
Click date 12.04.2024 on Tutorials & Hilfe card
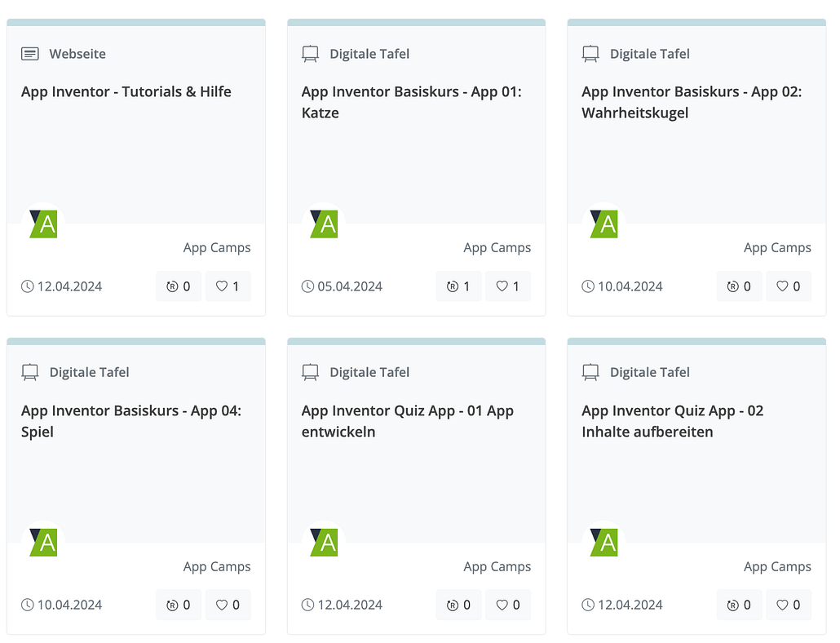(x=69, y=286)
